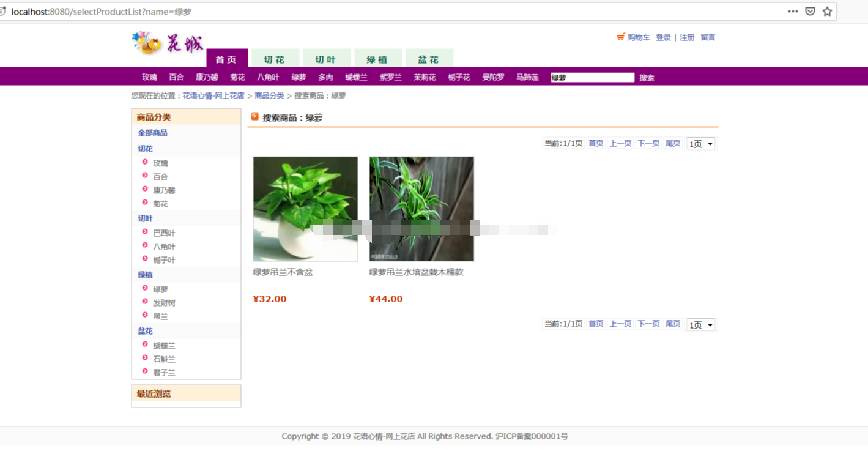
Task: Click 全部商品 in the sidebar
Action: [x=152, y=133]
